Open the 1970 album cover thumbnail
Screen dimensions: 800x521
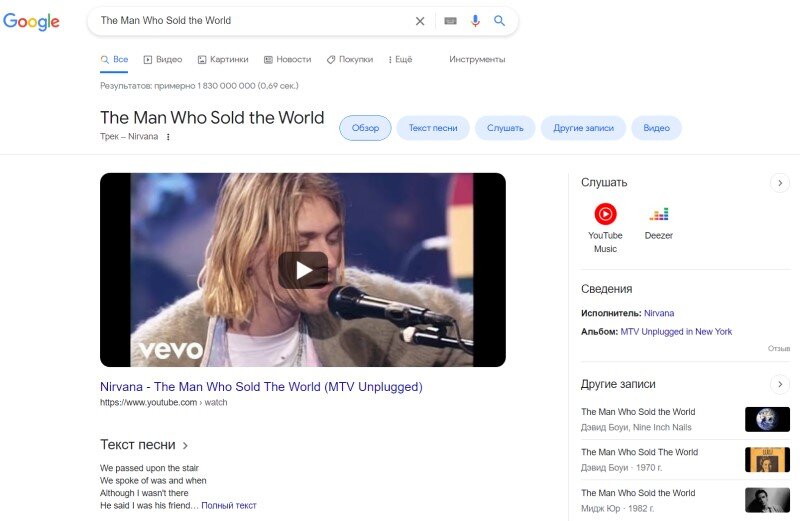(x=767, y=460)
